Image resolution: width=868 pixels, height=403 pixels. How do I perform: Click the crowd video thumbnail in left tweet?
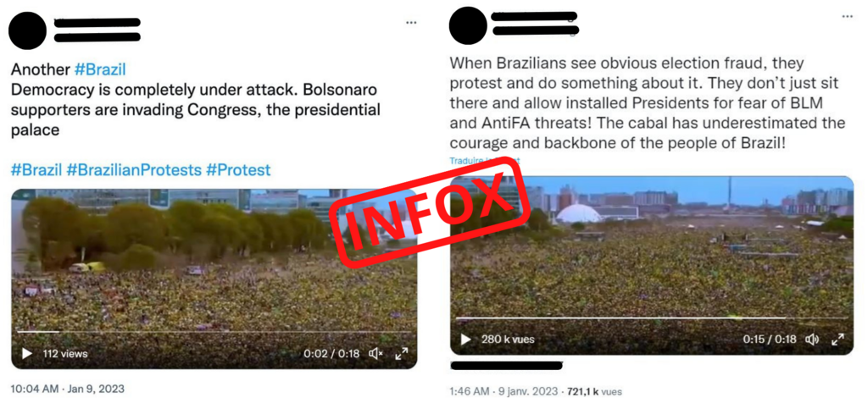tap(214, 279)
